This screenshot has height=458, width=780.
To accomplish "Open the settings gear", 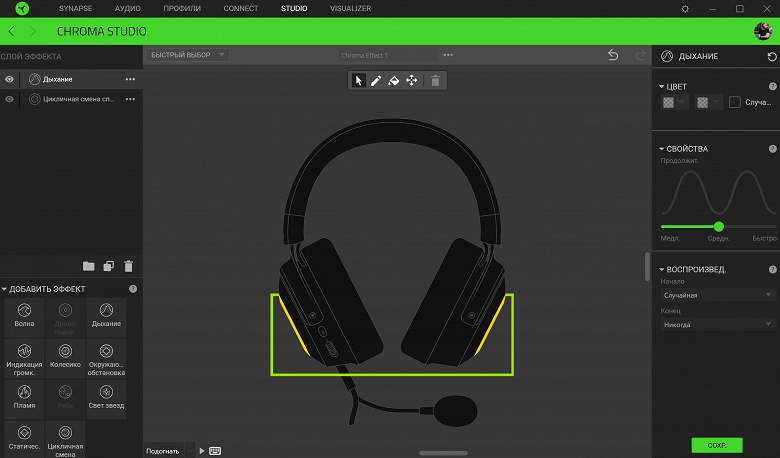I will (x=685, y=8).
